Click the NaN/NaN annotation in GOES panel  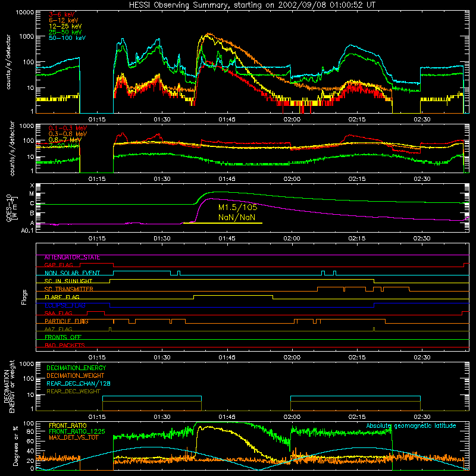tap(237, 217)
